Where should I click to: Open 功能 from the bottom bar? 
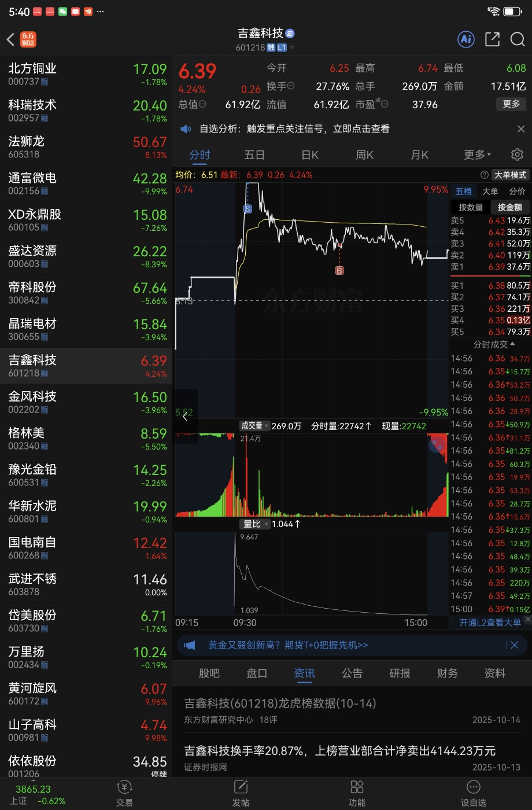[x=357, y=793]
